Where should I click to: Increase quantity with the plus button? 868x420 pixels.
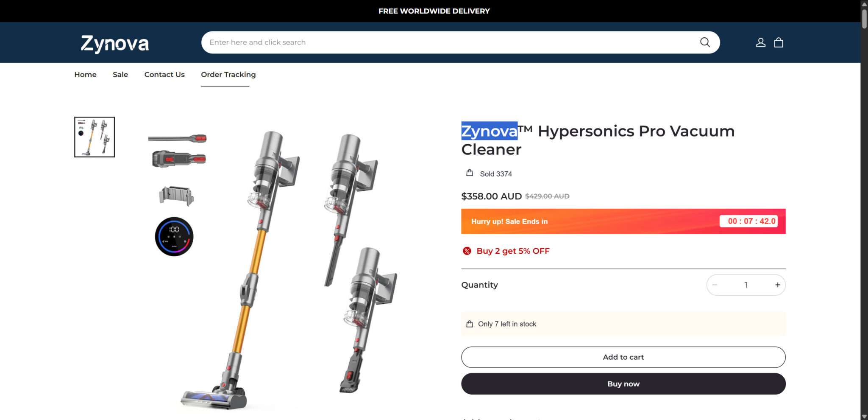pos(777,285)
